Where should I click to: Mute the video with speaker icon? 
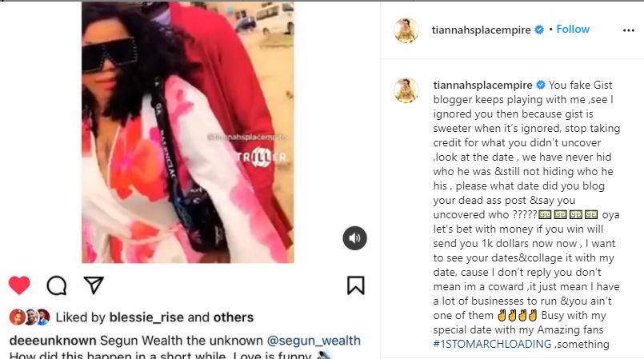tap(355, 238)
